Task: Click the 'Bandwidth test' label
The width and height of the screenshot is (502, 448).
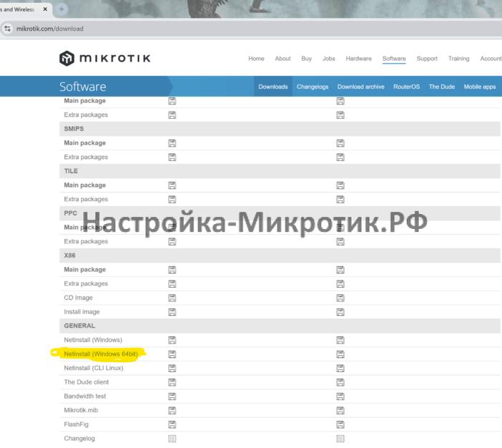Action: coord(85,396)
